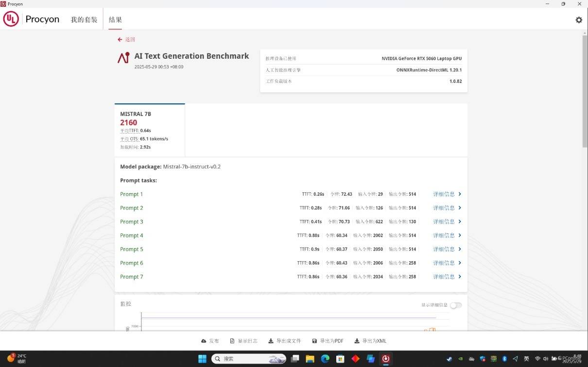Click the AI Text Generation Benchmark icon
Image resolution: width=588 pixels, height=367 pixels.
[123, 58]
